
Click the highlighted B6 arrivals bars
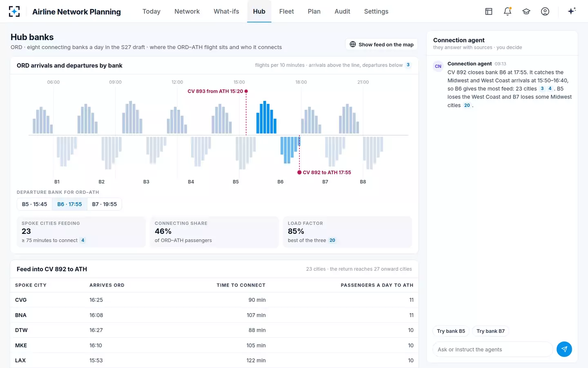point(266,118)
